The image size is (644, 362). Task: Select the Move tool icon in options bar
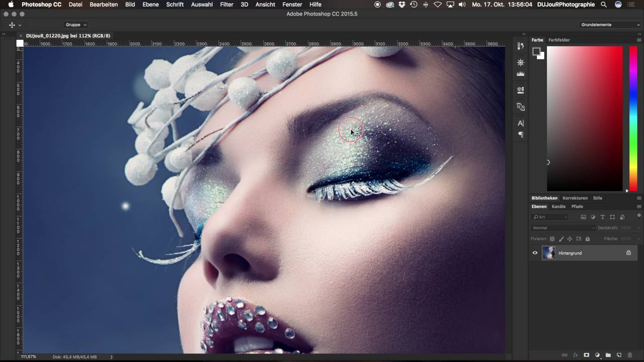pyautogui.click(x=12, y=25)
